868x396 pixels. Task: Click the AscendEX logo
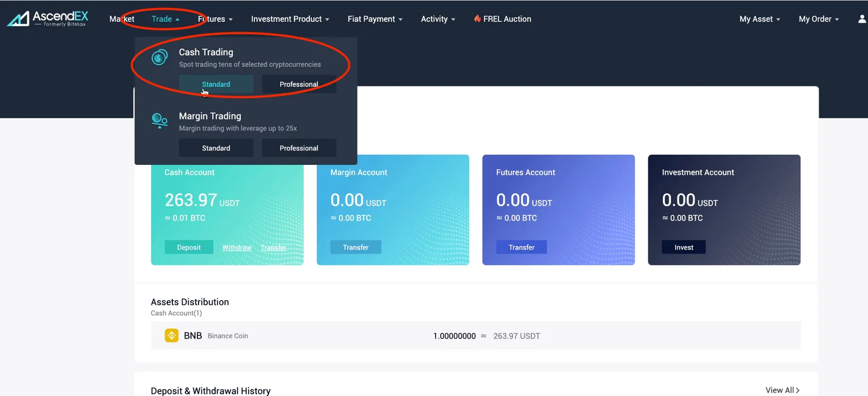(47, 18)
